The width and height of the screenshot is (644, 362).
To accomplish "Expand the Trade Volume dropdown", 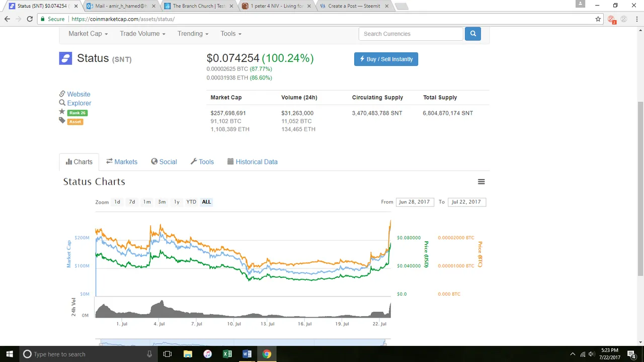I will tap(142, 34).
